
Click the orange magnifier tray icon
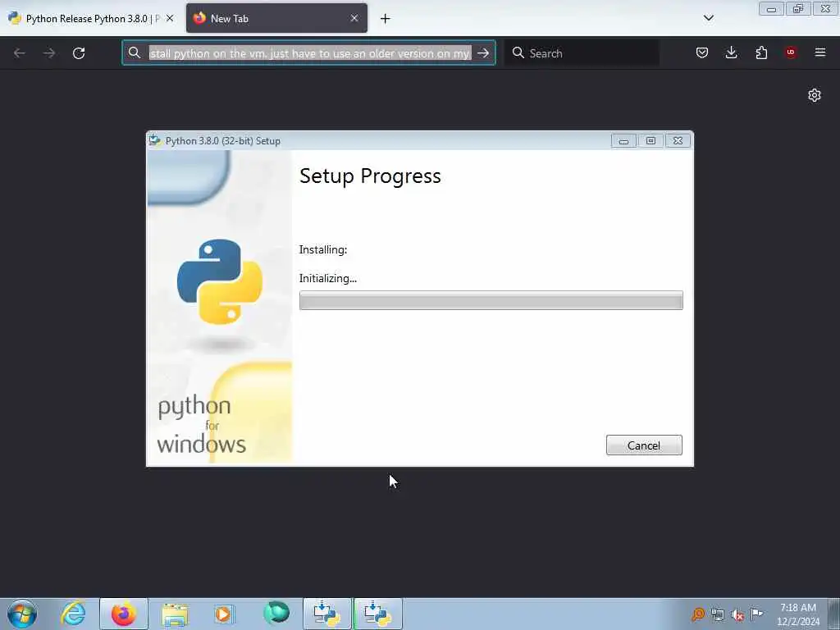[698, 614]
